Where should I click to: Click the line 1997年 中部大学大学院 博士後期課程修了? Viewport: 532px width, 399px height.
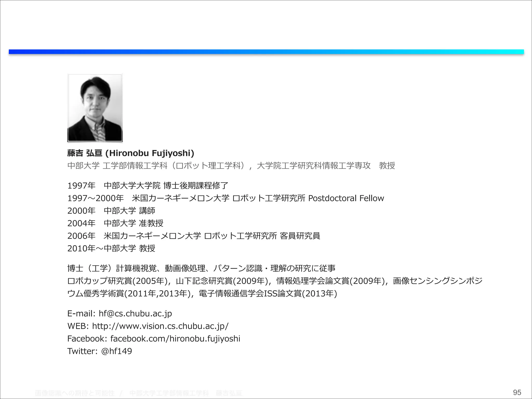pos(148,185)
